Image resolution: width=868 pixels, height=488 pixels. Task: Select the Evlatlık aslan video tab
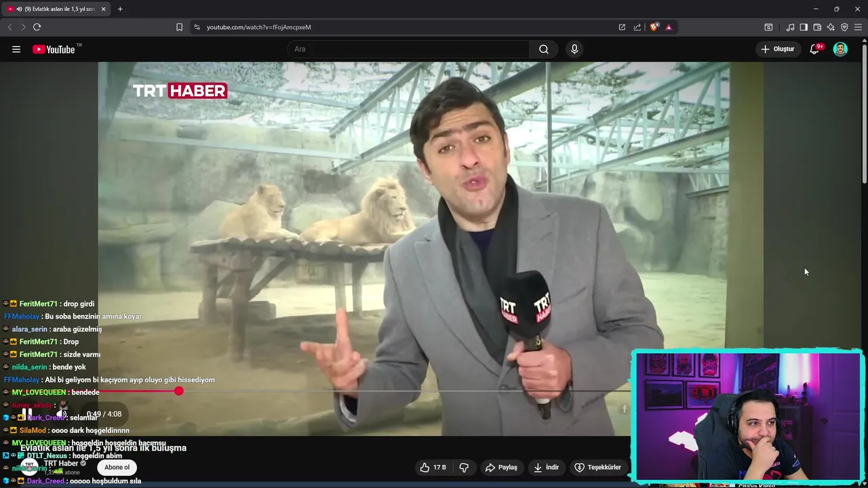[57, 9]
